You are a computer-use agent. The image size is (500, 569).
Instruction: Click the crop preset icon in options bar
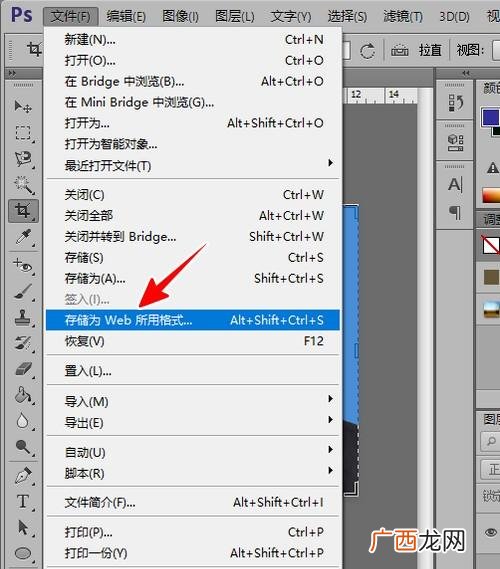(x=34, y=49)
